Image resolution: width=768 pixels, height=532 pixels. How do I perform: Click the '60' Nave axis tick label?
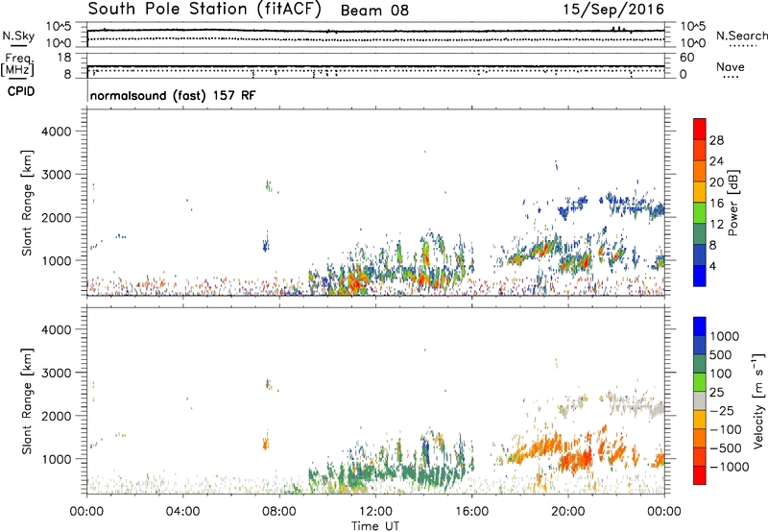[686, 58]
